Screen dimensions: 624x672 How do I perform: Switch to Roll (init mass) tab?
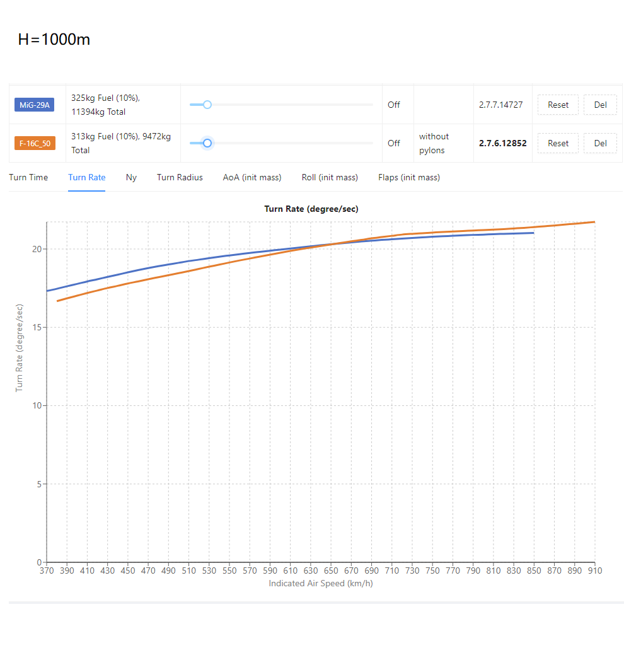click(x=330, y=177)
